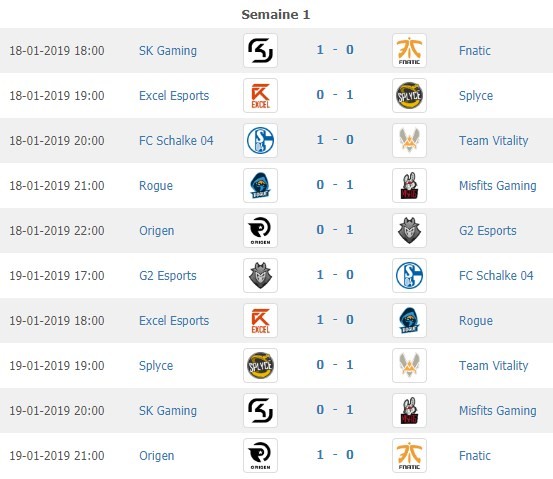This screenshot has height=479, width=553.
Task: Open SK Gaming team link in first row
Action: click(x=168, y=51)
